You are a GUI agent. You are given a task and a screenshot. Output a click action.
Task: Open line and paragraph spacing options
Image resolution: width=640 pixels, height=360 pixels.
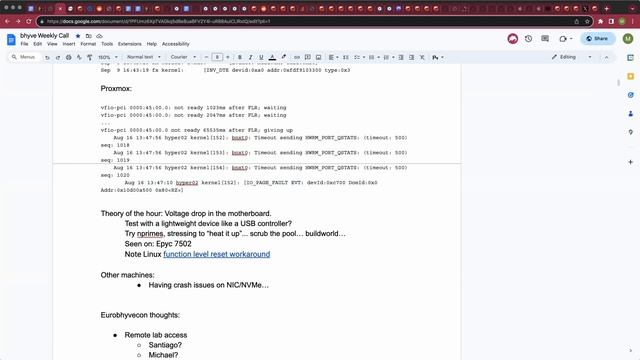coord(346,58)
